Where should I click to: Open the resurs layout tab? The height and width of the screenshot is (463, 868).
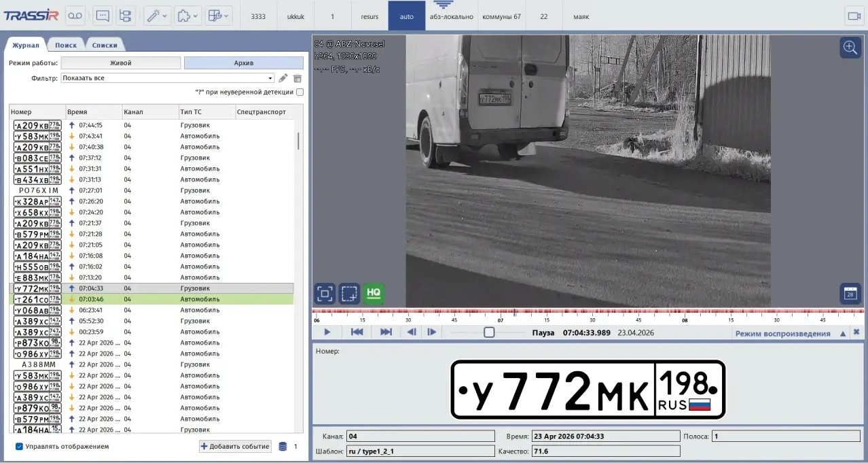click(370, 16)
